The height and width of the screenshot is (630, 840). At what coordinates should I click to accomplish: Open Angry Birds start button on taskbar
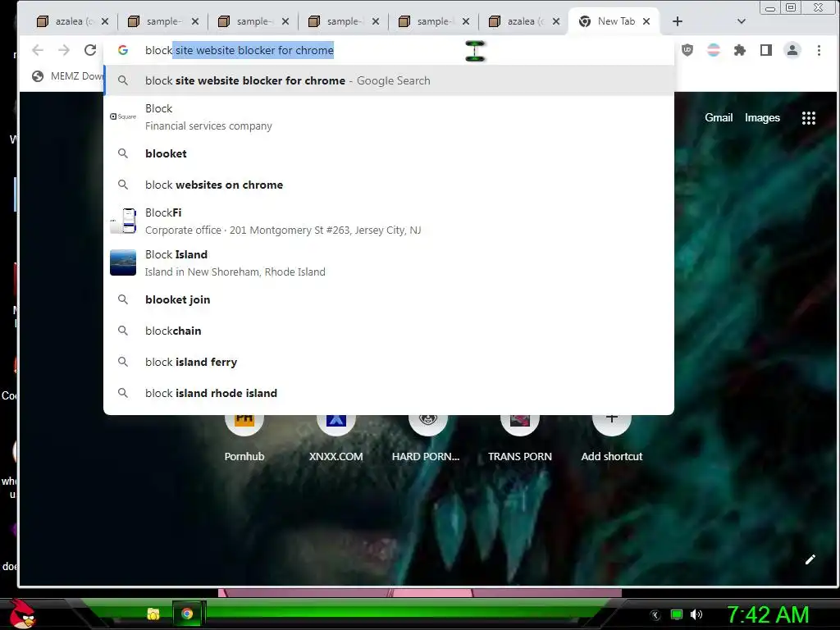tap(21, 614)
